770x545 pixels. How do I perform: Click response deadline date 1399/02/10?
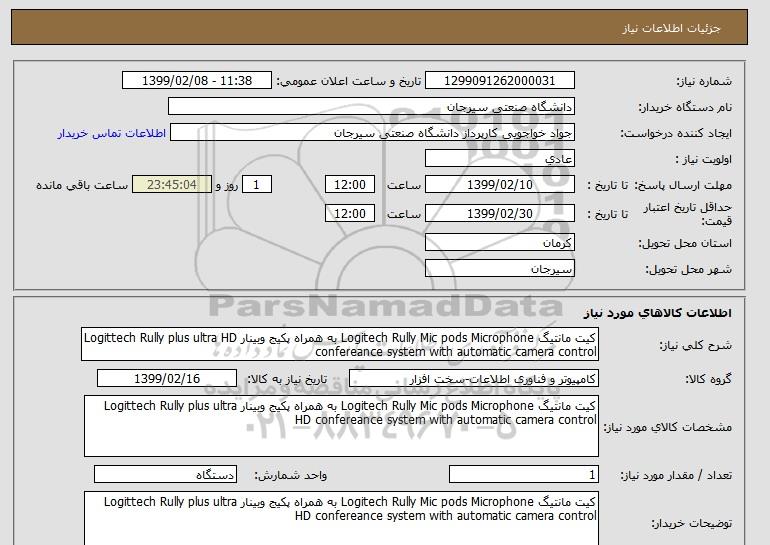[x=499, y=185]
